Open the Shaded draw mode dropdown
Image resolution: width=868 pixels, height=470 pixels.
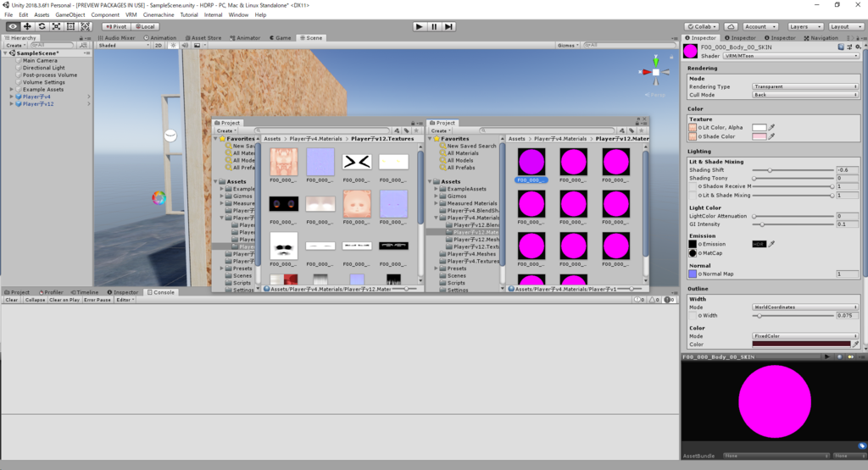[x=124, y=46]
